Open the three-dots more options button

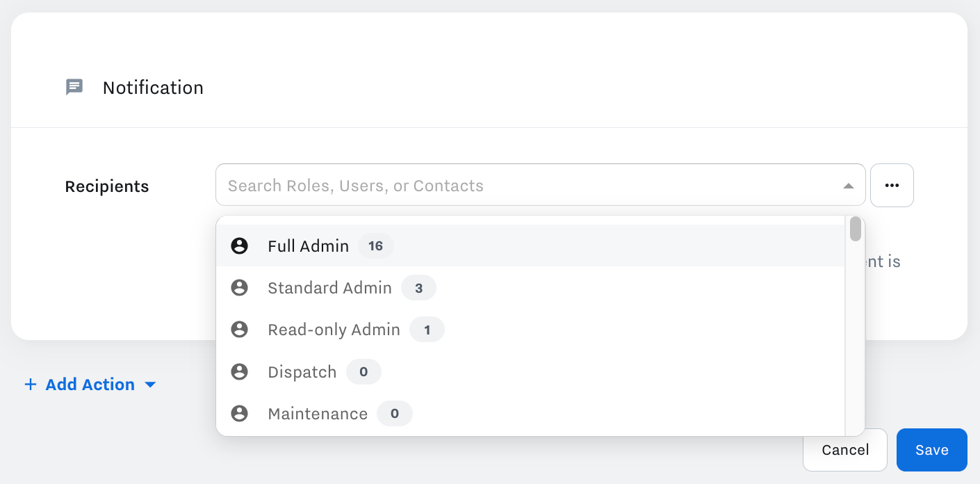(x=892, y=186)
